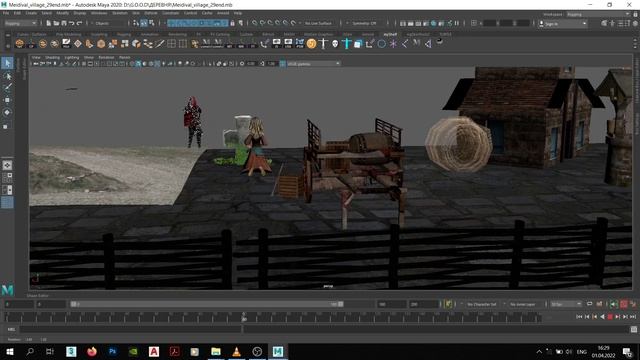The height and width of the screenshot is (360, 640).
Task: Click the round orange icon on shelf
Action: (311, 44)
